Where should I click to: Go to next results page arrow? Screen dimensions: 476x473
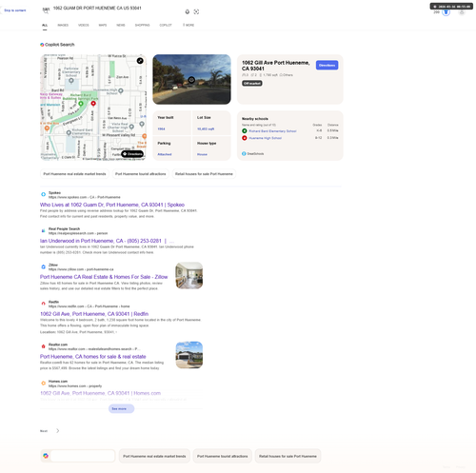click(x=57, y=430)
